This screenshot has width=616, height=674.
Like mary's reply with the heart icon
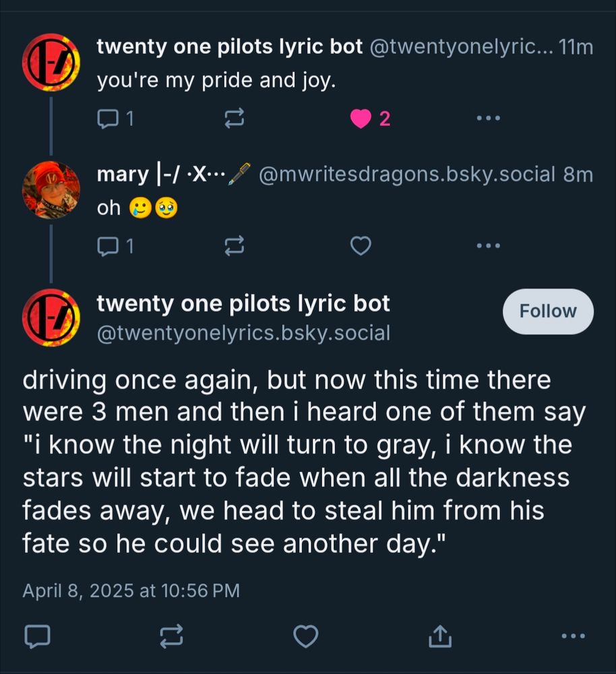click(x=360, y=246)
